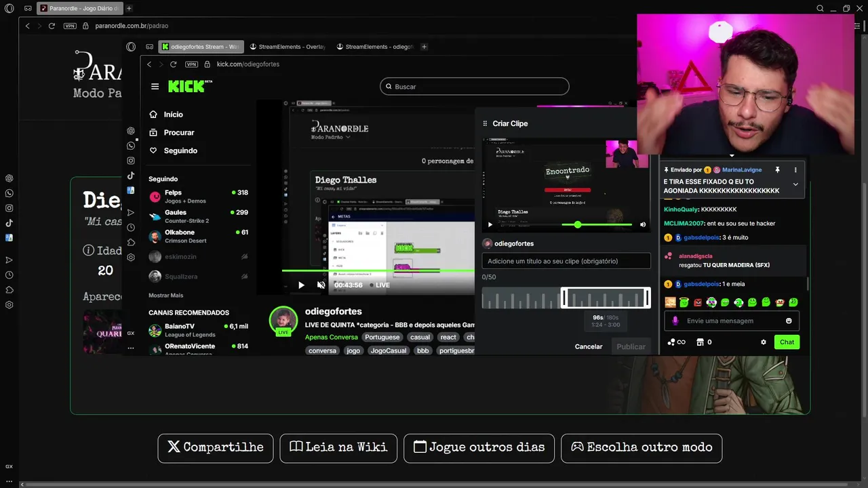Click KinhoQualy username in chat
Screen dimensions: 868x488
(x=680, y=209)
